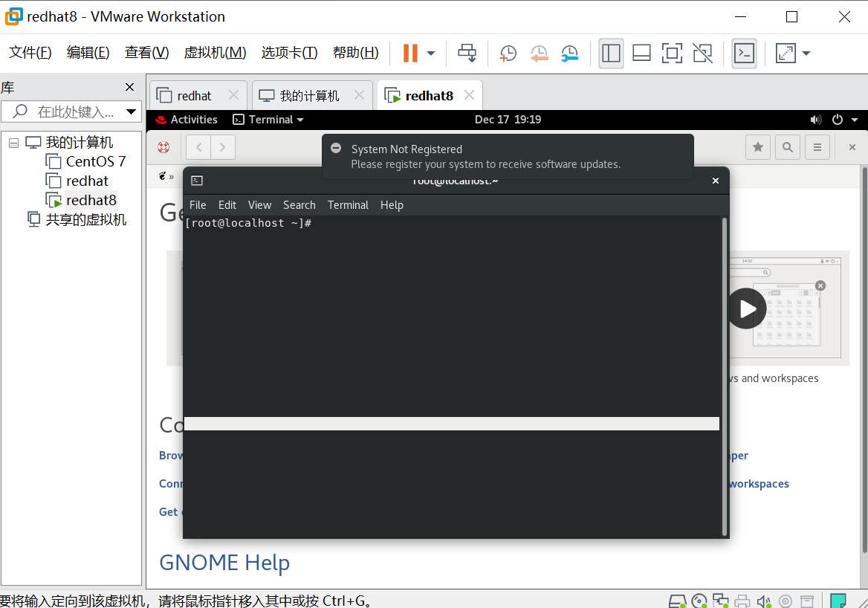Select CentOS 7 in the library tree

85,162
